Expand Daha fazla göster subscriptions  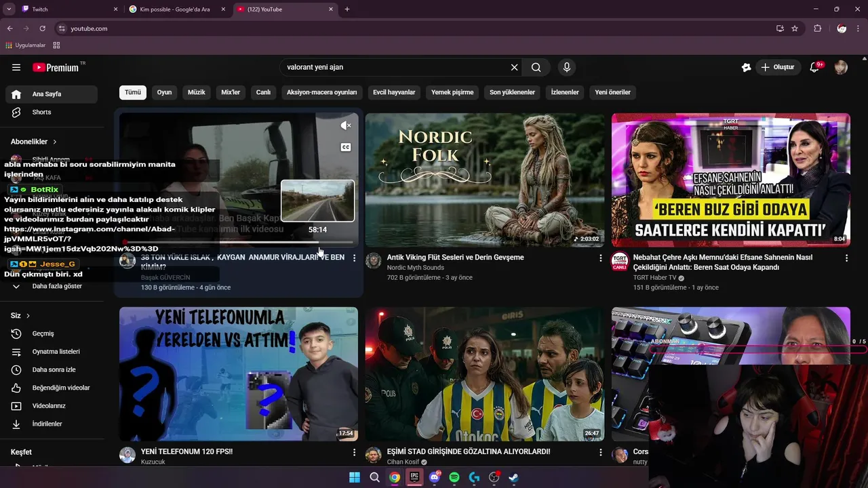(x=52, y=286)
